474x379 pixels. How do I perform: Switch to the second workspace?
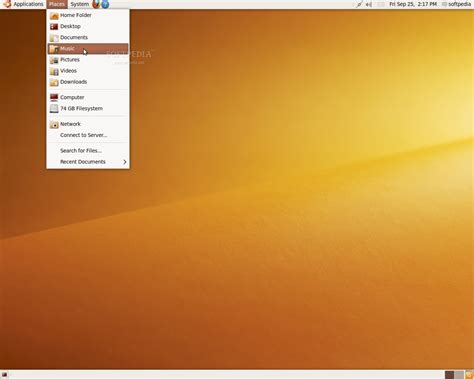point(459,375)
